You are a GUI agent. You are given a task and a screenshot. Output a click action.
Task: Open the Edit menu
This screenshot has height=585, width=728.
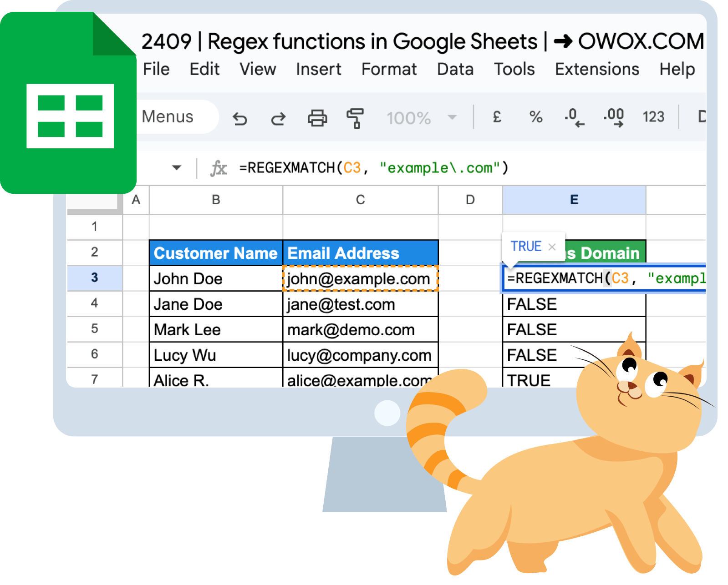pyautogui.click(x=204, y=69)
